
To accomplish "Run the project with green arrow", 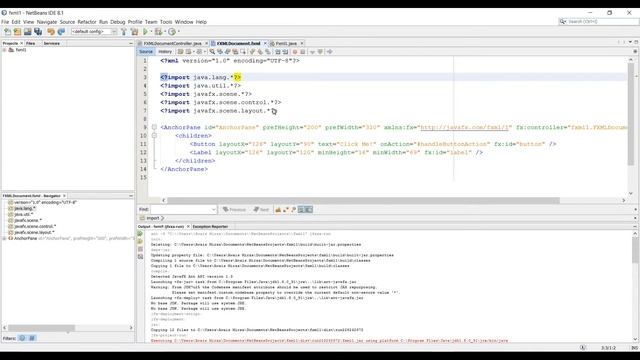I will (x=146, y=31).
